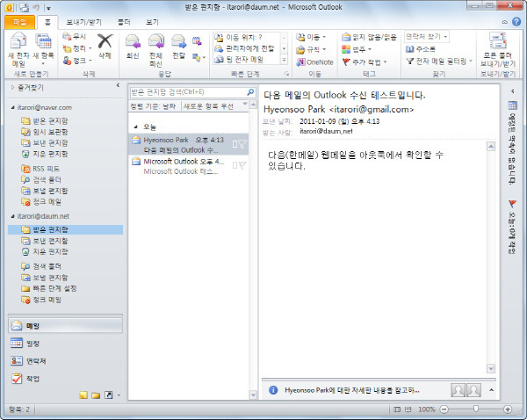Open the folder list icon in the navigation bottom bar

point(96,395)
